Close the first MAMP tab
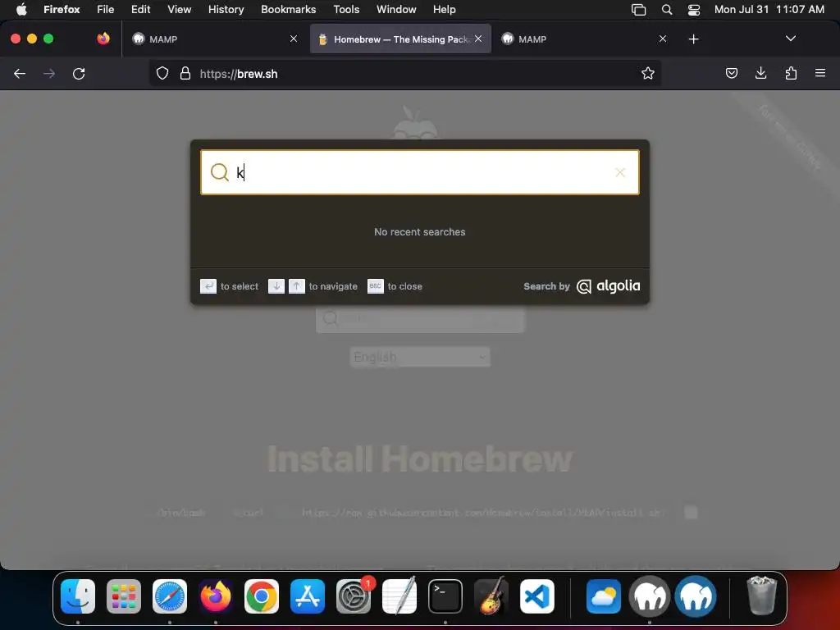Screen dimensions: 840x630 click(294, 39)
